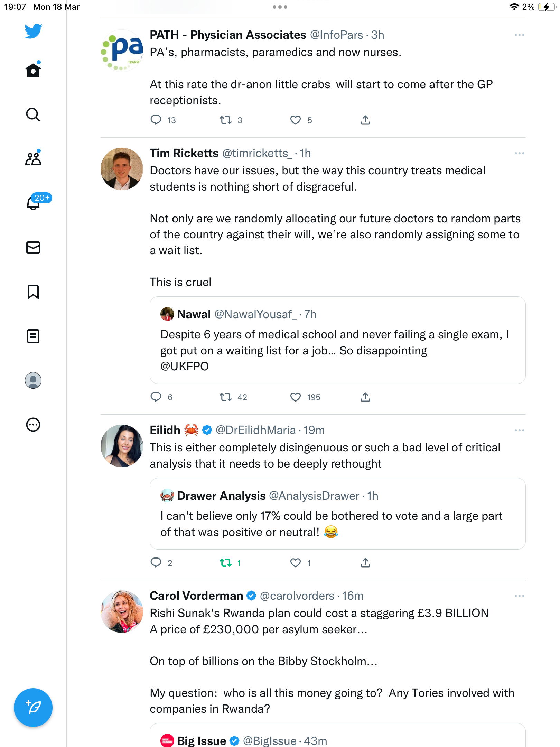
Task: Open Messages envelope in the sidebar
Action: [x=33, y=248]
